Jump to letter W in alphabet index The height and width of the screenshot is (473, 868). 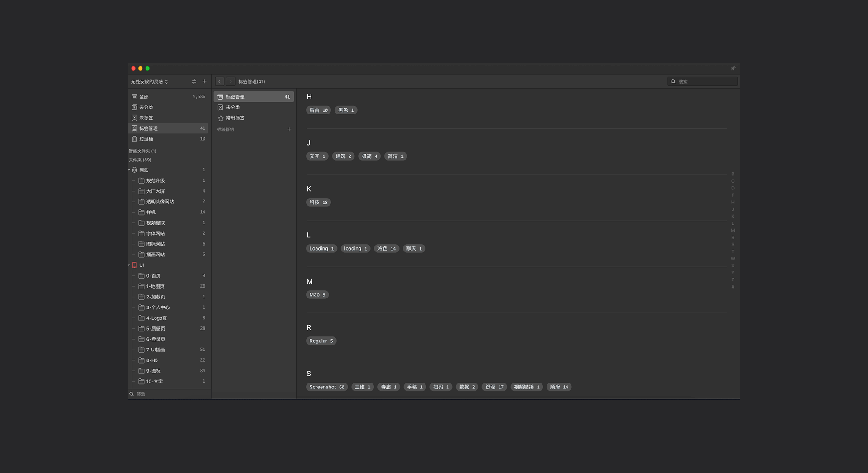click(x=733, y=259)
